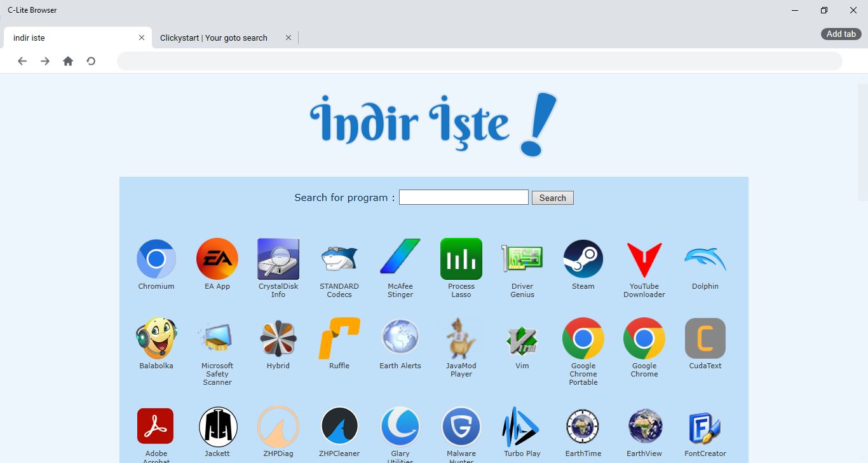
Task: Choose the Jackett jacket icon
Action: pos(217,426)
